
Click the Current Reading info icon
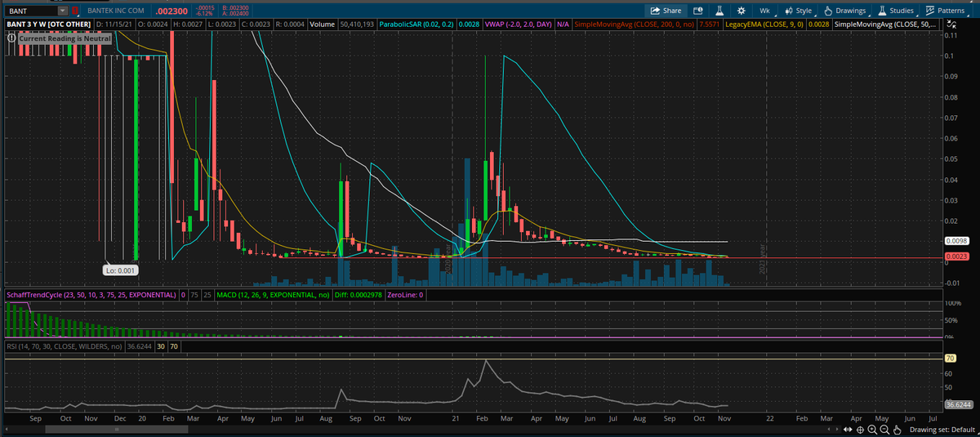(11, 38)
